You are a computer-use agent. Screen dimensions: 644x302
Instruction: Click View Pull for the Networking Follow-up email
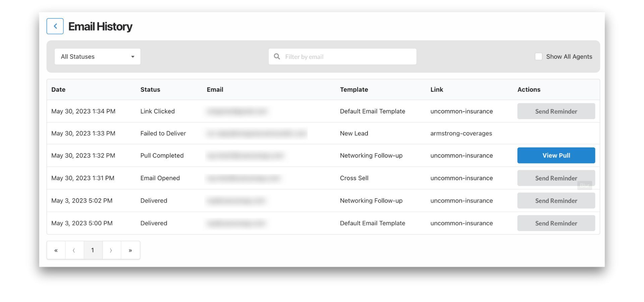(x=556, y=155)
